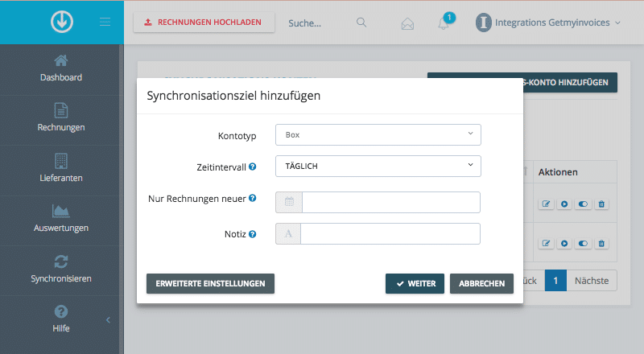This screenshot has height=354, width=644.
Task: Open the calendar date picker icon
Action: (289, 202)
